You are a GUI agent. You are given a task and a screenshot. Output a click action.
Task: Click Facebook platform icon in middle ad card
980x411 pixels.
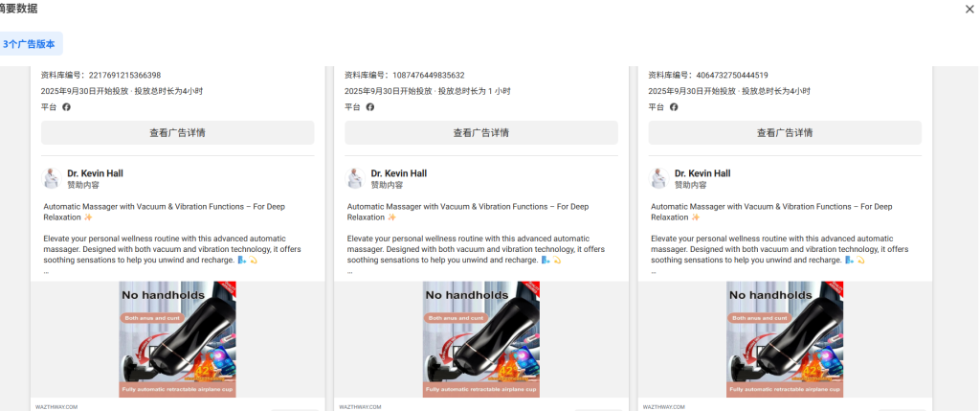(x=370, y=107)
